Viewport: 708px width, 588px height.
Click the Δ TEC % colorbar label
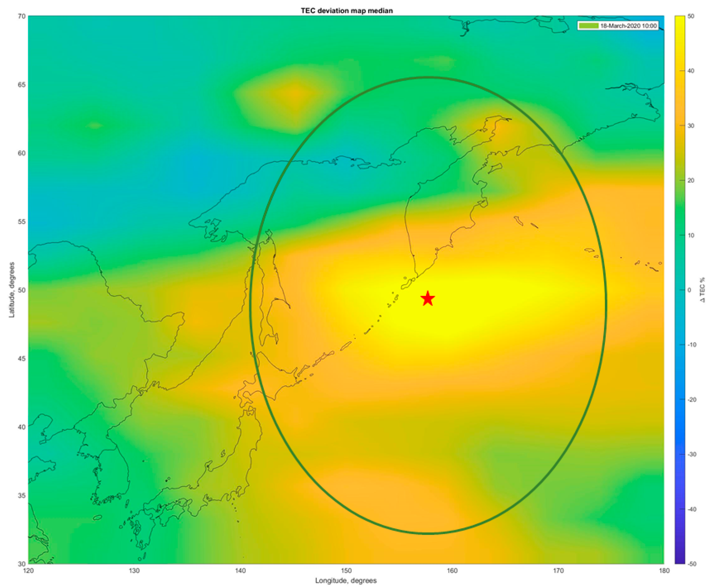[703, 290]
